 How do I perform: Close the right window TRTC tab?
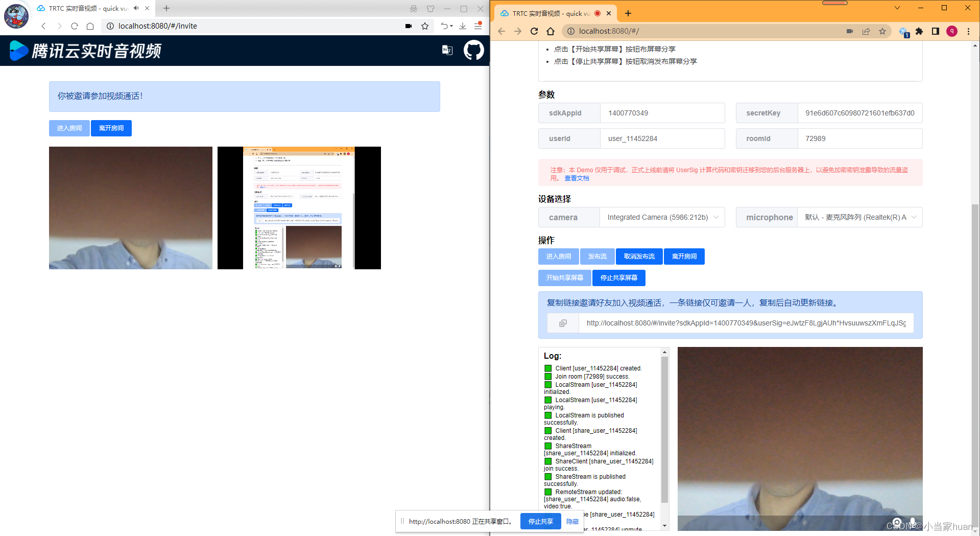[609, 14]
